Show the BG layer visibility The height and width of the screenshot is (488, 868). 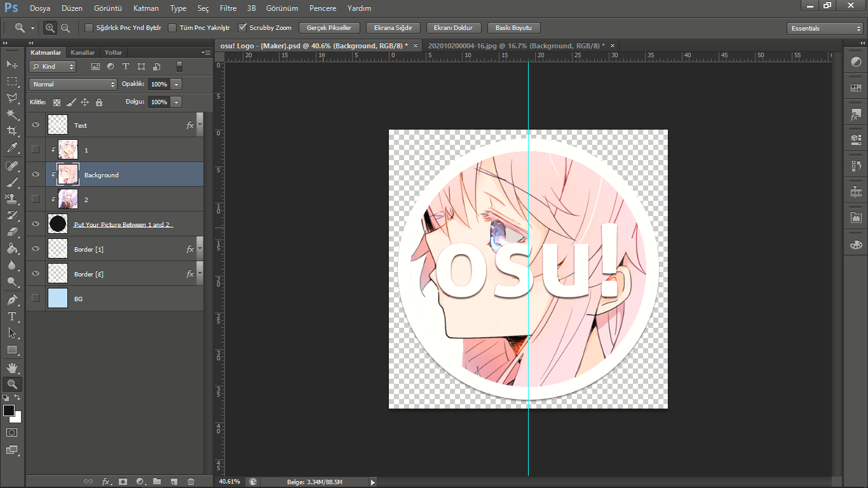[x=36, y=298]
